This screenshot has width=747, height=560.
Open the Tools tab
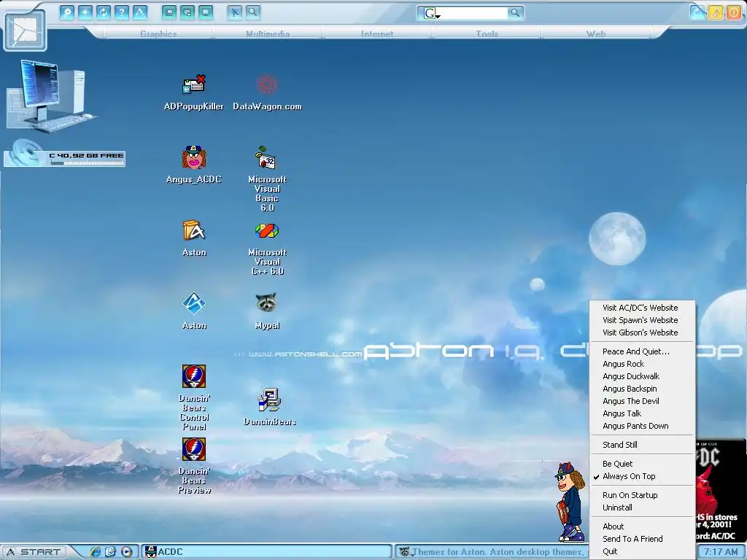coord(487,34)
